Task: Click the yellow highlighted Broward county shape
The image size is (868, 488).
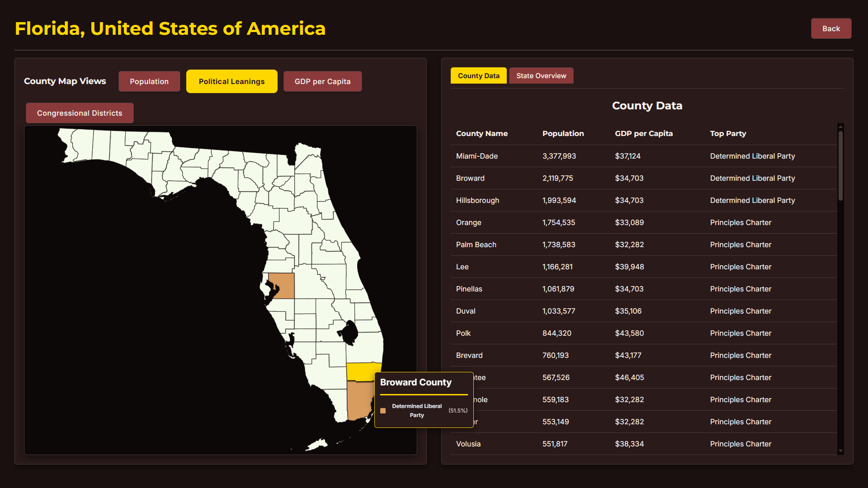Action: click(x=359, y=371)
